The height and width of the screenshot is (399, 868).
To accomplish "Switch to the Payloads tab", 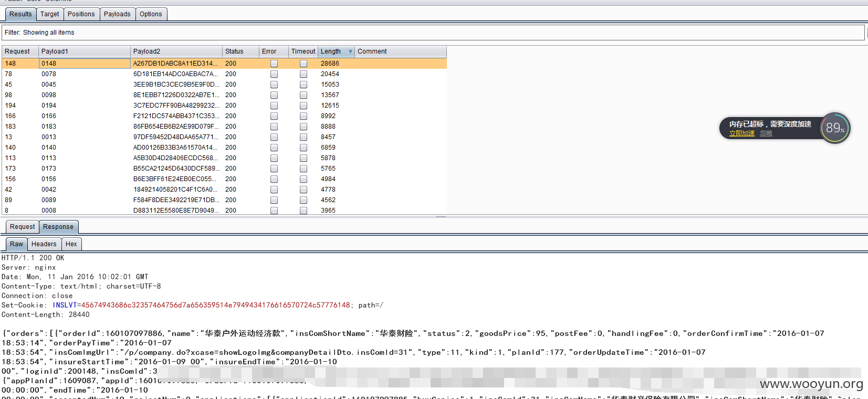I will pos(117,14).
